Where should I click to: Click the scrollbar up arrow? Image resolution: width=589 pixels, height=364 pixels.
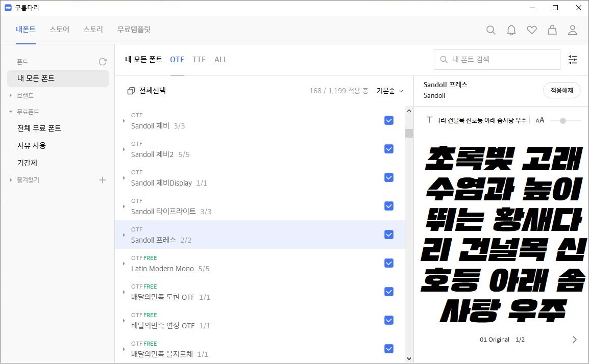409,111
